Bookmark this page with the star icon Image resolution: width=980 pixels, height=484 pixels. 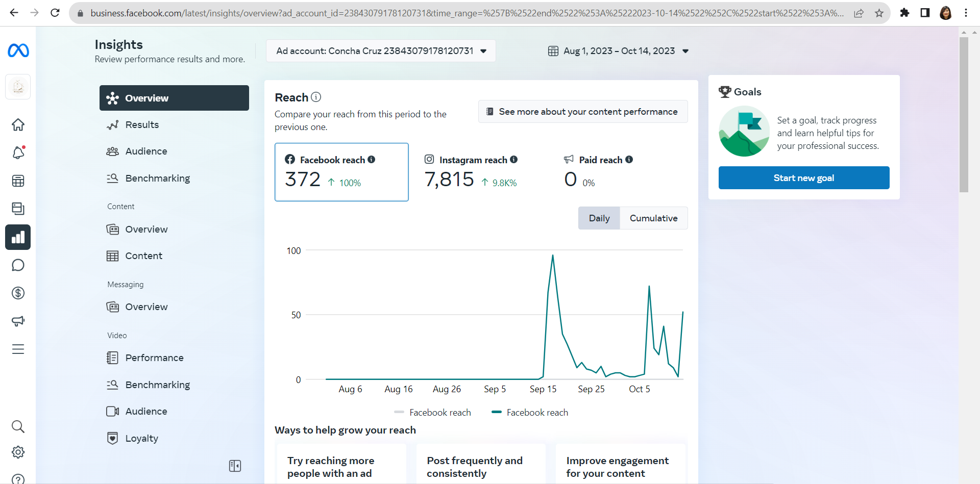coord(879,13)
